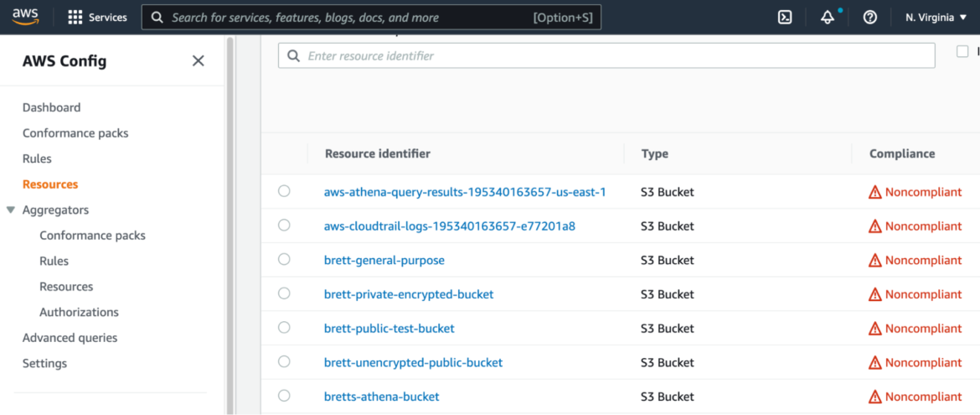Select radio for bretts-athena-bucket
This screenshot has height=415, width=980.
(x=285, y=396)
